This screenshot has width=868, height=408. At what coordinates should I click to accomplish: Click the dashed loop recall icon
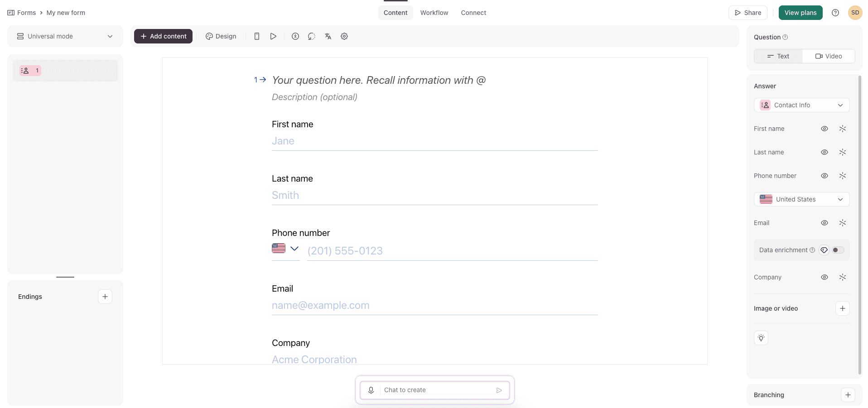[312, 36]
